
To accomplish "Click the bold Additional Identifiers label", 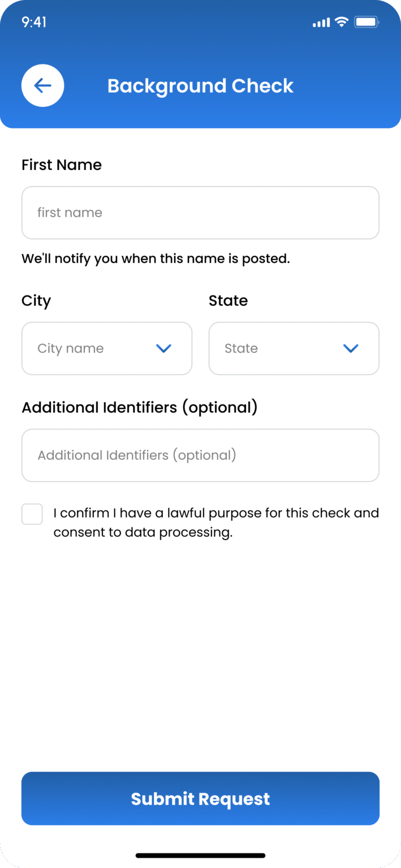I will [x=139, y=407].
